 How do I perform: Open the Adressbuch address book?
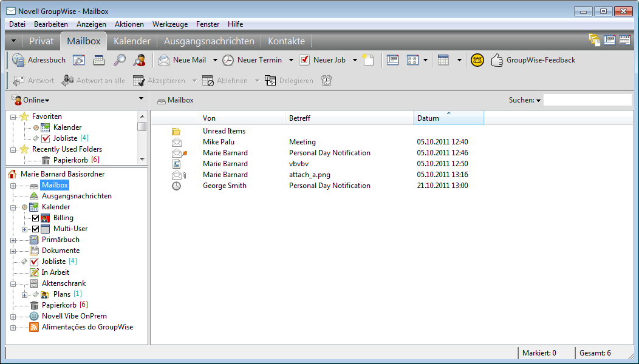coord(39,60)
